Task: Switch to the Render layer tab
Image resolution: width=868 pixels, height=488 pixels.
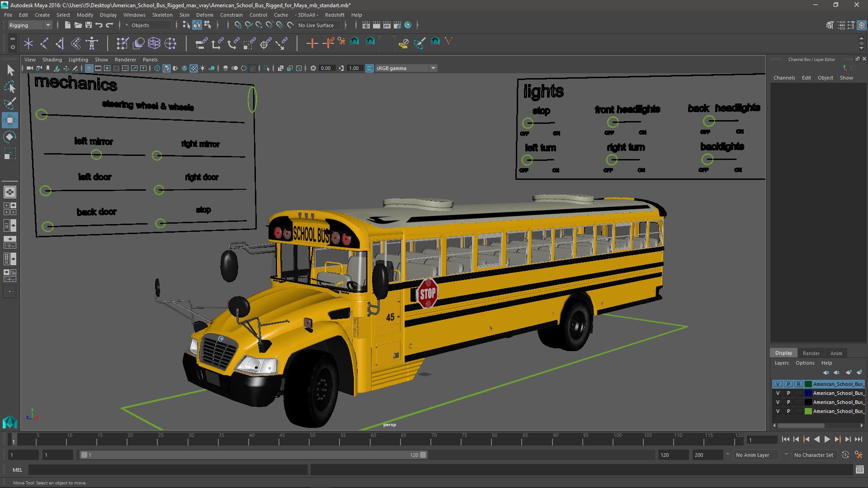Action: click(811, 353)
